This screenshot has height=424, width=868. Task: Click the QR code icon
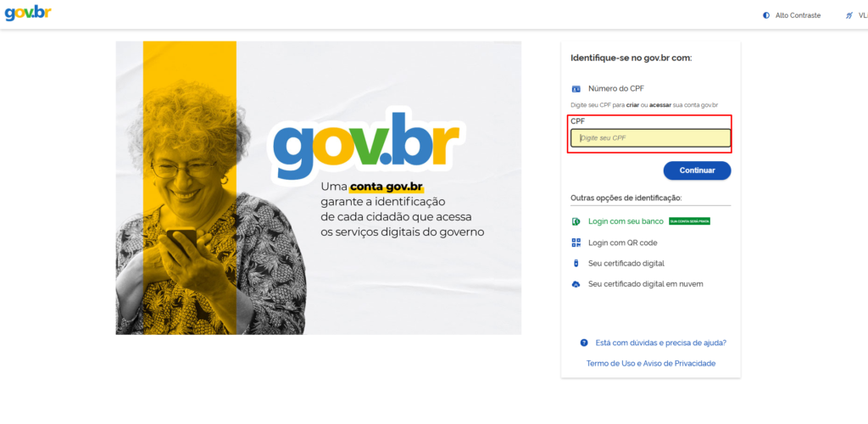[x=576, y=243]
